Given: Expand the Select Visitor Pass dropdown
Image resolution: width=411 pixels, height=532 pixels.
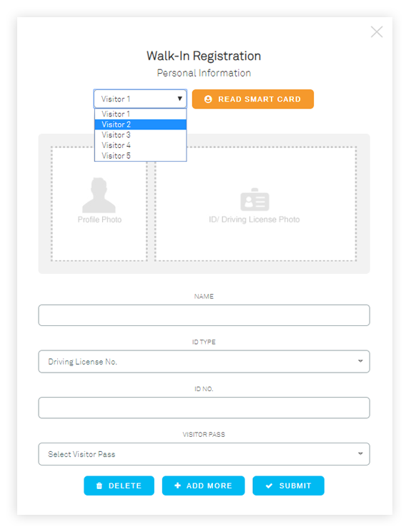Looking at the screenshot, I should coord(204,454).
